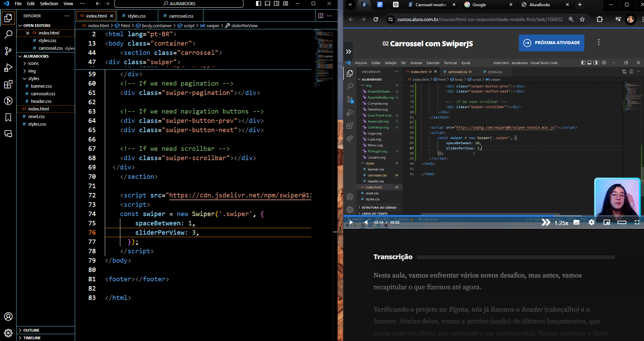This screenshot has width=644, height=341.
Task: Click the browser address bar URL
Action: click(x=480, y=19)
